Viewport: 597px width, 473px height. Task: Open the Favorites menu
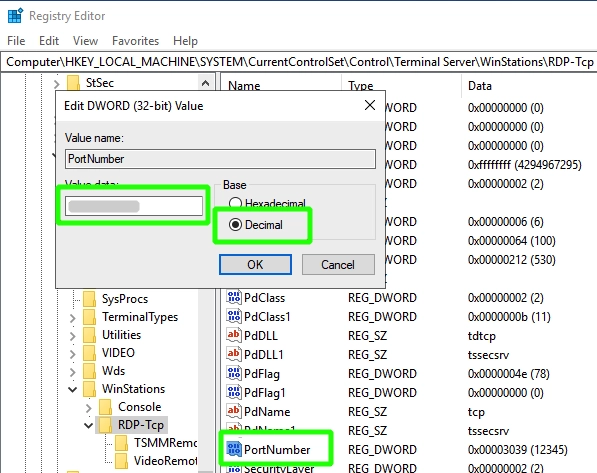tap(135, 41)
